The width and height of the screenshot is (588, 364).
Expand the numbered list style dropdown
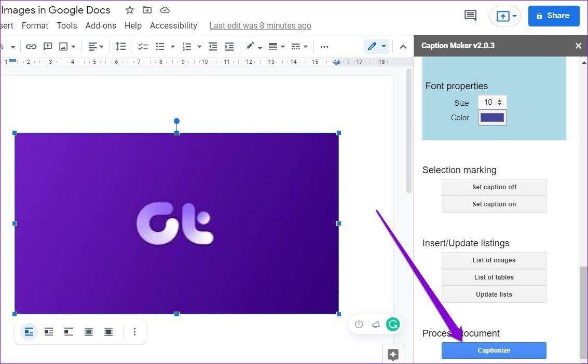(199, 47)
